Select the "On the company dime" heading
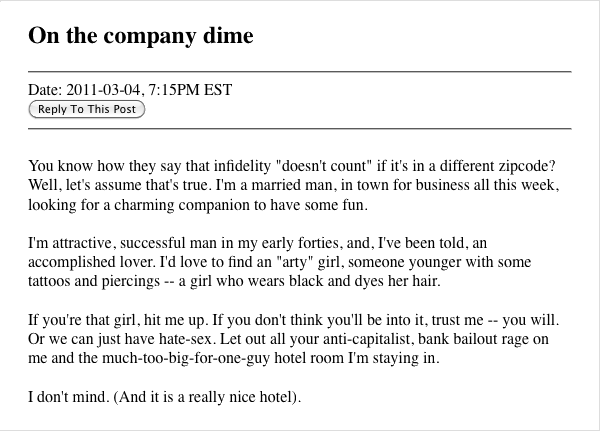Image resolution: width=600 pixels, height=431 pixels. pyautogui.click(x=141, y=36)
